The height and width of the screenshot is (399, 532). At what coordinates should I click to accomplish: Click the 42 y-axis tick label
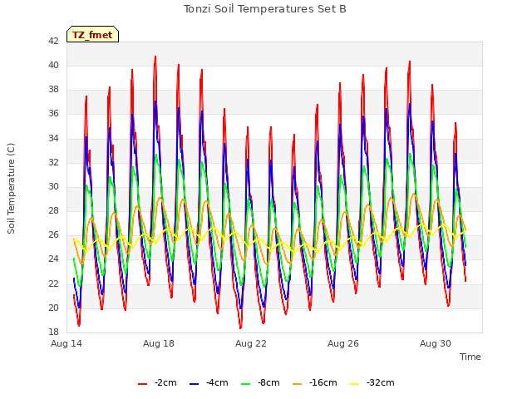[53, 41]
